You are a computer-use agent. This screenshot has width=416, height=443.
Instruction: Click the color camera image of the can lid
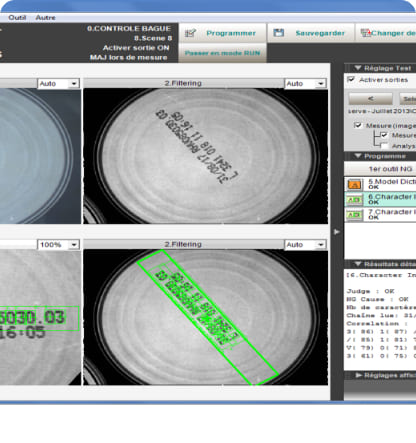pyautogui.click(x=40, y=156)
